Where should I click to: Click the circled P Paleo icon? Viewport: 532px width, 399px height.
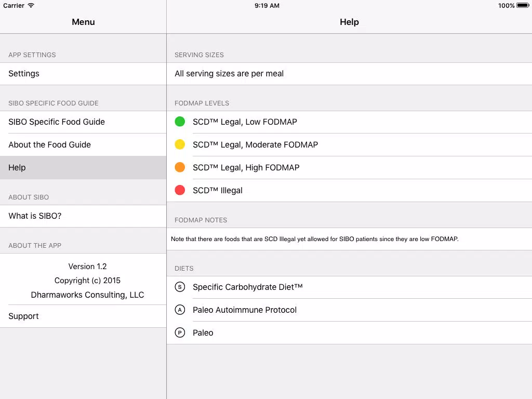(180, 332)
